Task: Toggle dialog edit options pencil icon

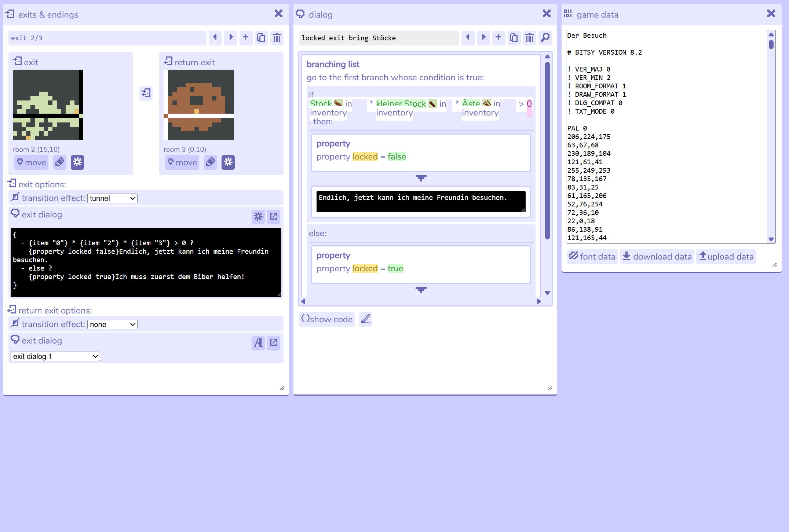Action: (366, 319)
